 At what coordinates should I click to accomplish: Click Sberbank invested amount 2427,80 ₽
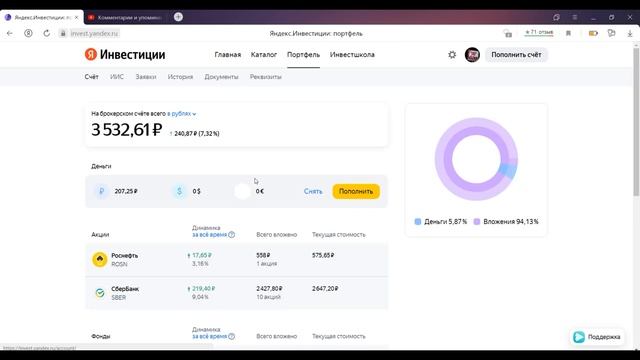click(x=269, y=289)
